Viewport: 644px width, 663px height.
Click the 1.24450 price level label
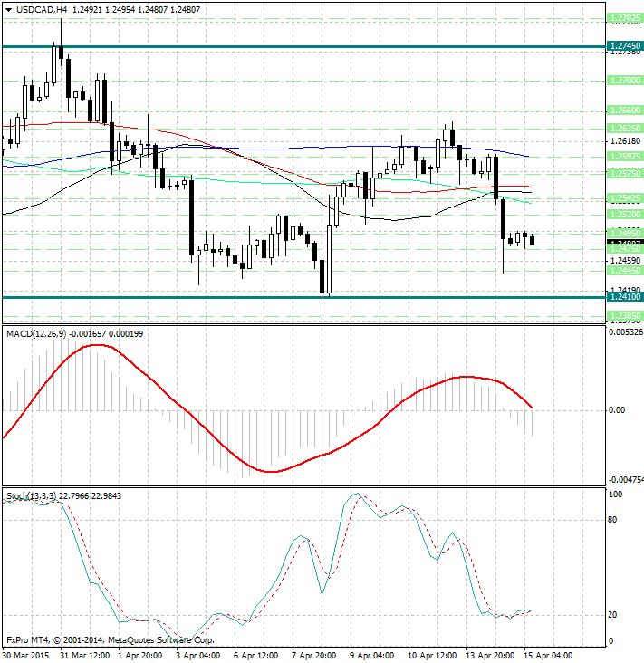click(x=626, y=271)
